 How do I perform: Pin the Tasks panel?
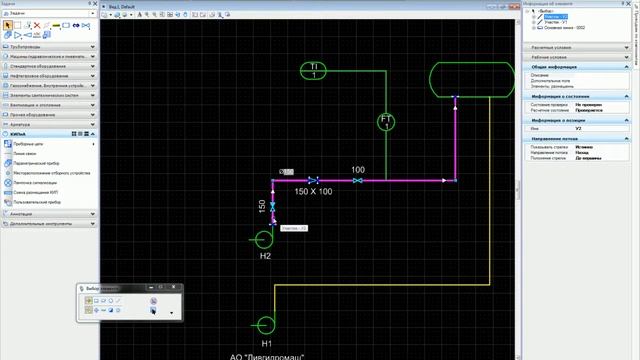89,3
